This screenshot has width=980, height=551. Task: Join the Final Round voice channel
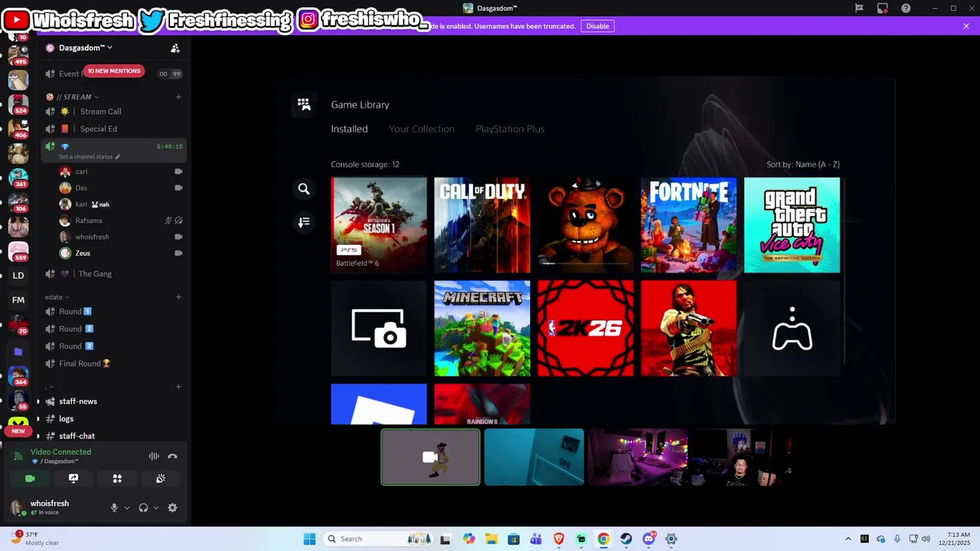click(x=113, y=364)
